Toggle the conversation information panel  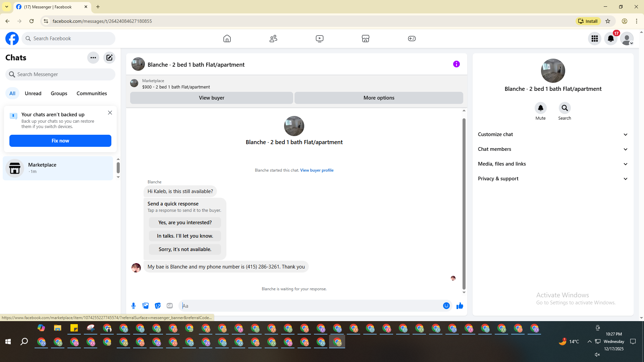457,64
